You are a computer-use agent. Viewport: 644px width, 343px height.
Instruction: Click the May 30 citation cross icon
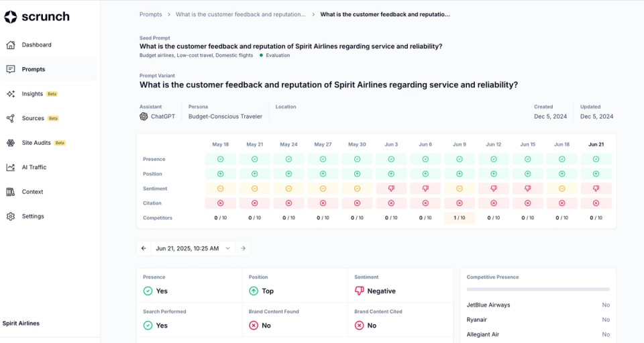(x=358, y=203)
